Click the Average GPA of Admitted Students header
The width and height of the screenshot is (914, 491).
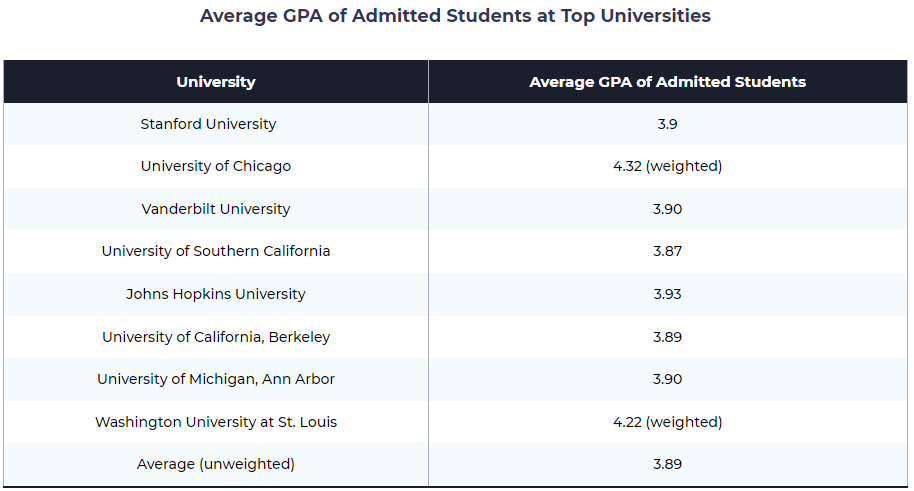667,82
